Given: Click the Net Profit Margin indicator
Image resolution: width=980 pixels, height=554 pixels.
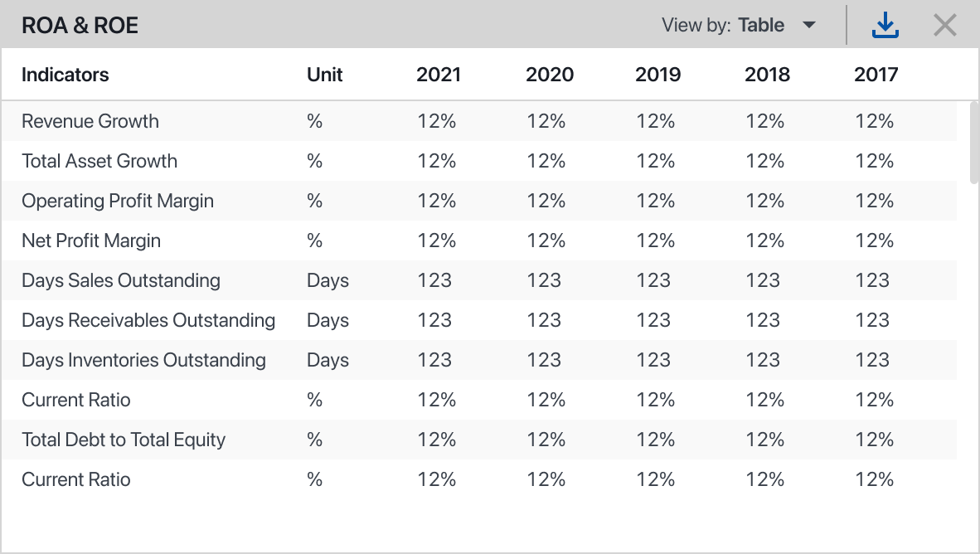Looking at the screenshot, I should [91, 241].
